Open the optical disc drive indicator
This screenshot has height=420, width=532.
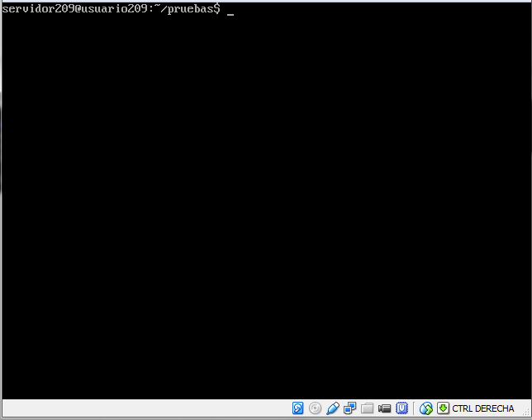point(315,408)
